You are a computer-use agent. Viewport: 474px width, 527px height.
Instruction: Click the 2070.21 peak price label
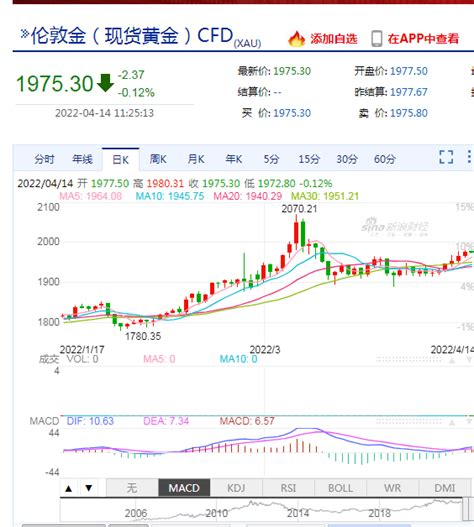pos(299,209)
